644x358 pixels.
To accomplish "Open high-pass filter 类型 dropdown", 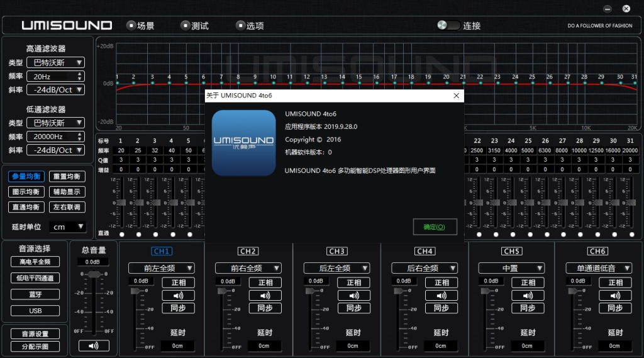I will (x=56, y=62).
